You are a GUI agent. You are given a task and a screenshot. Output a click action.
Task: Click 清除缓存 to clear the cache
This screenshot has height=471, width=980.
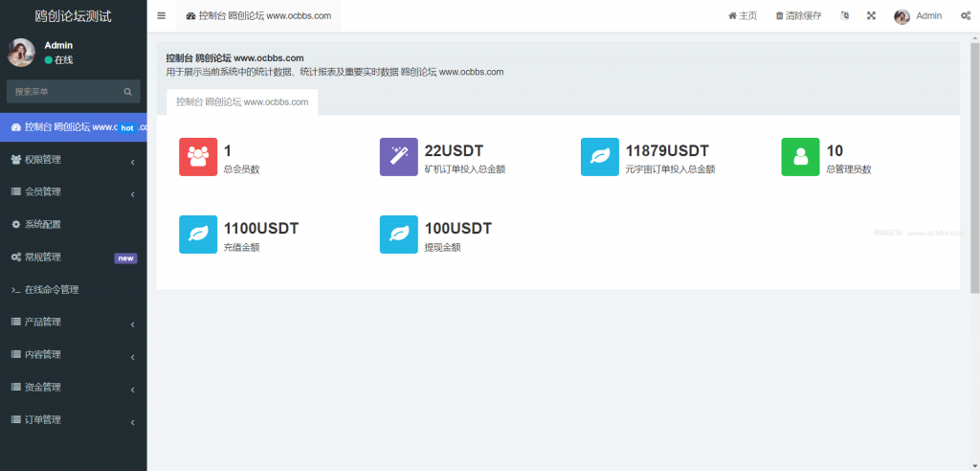coord(799,15)
